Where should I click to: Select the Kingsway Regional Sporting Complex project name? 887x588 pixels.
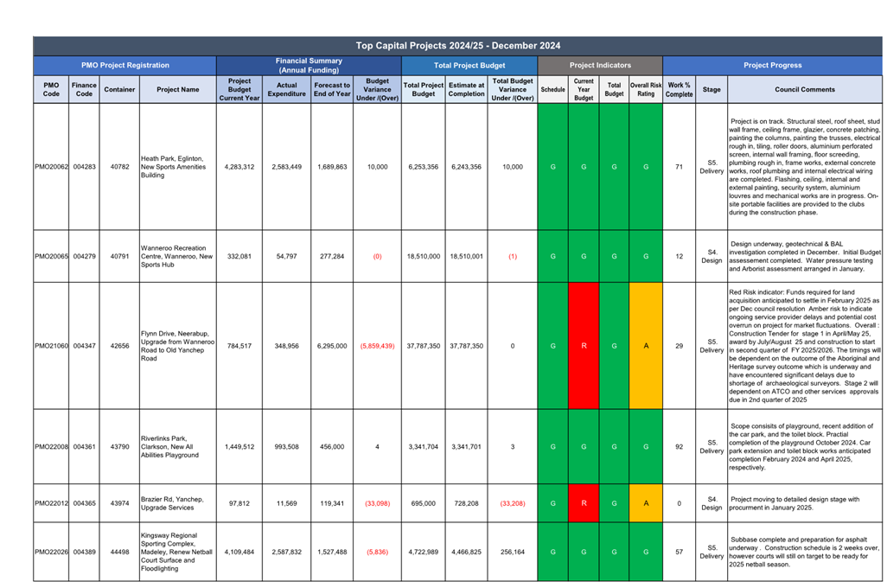pyautogui.click(x=177, y=552)
